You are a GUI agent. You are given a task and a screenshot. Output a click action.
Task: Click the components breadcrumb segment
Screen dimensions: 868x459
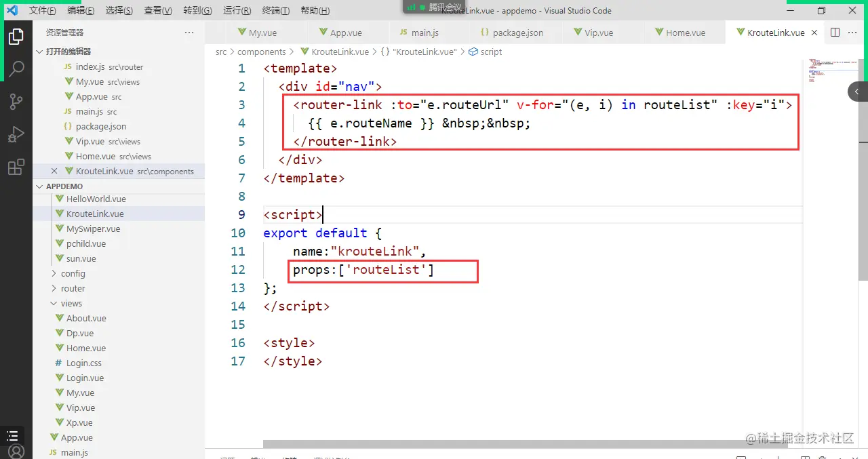pos(262,52)
